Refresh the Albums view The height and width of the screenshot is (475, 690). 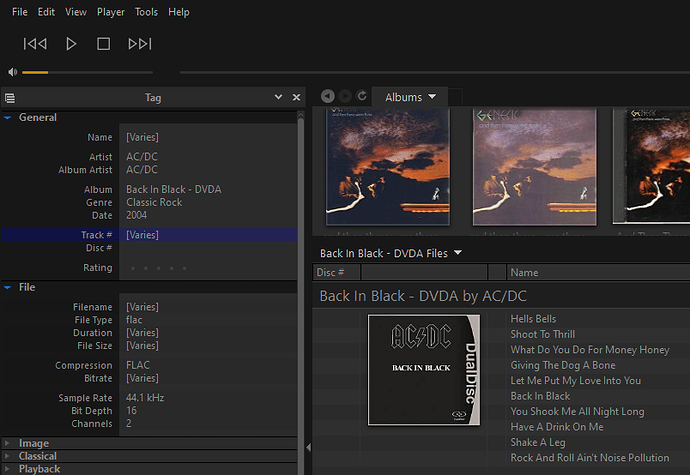(362, 96)
